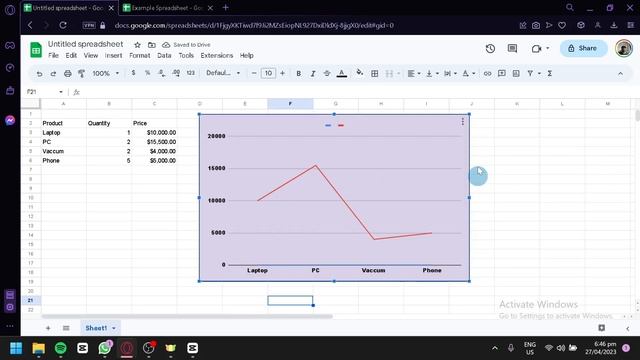Open text rotation dropdown

pos(468,73)
